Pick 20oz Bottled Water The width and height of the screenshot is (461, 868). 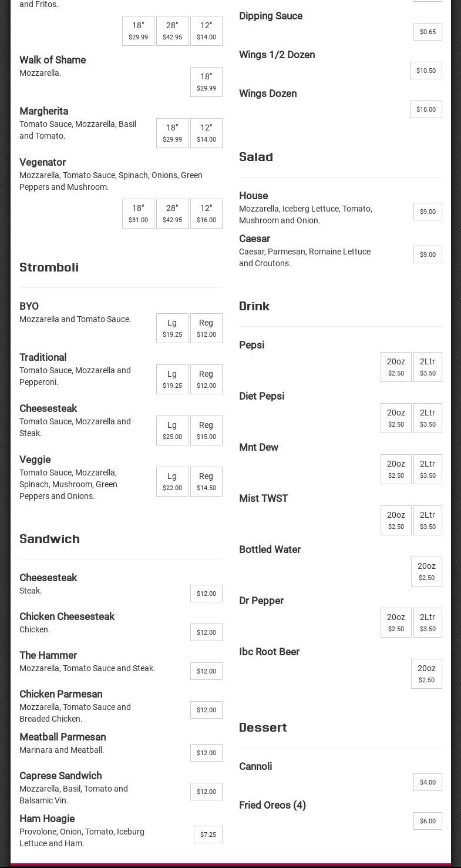coord(426,571)
